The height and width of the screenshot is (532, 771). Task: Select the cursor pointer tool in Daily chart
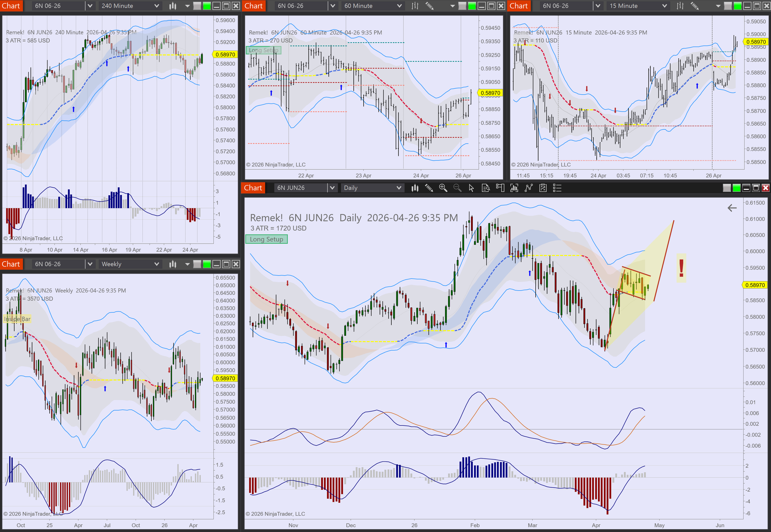click(471, 188)
